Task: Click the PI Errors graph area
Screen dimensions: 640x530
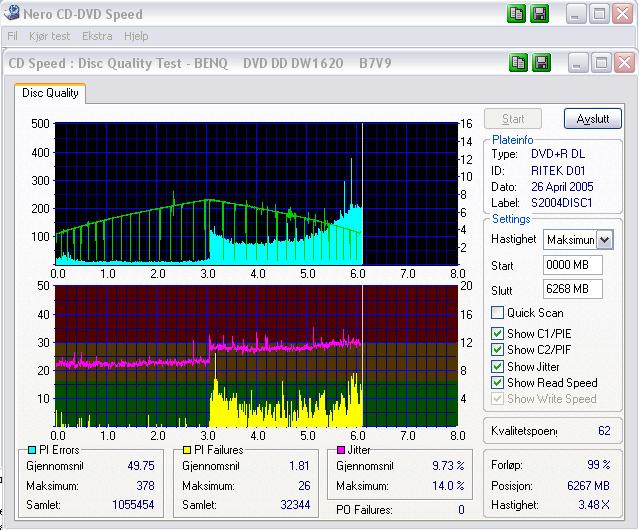Action: 256,194
